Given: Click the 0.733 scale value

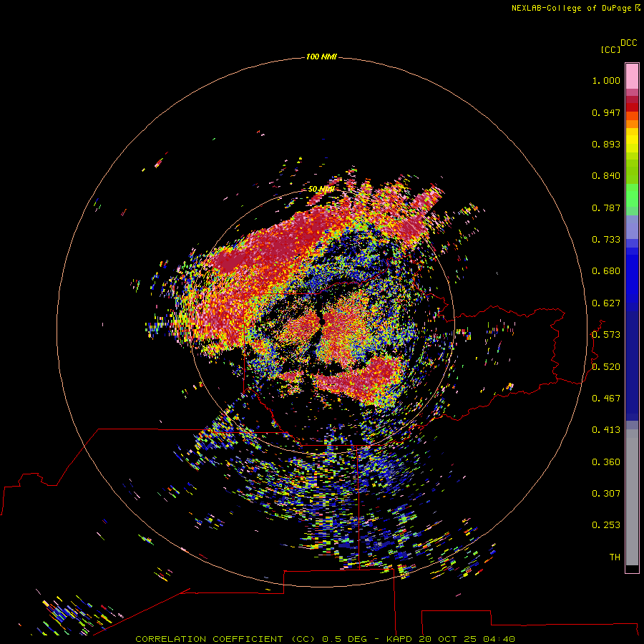Looking at the screenshot, I should (606, 240).
